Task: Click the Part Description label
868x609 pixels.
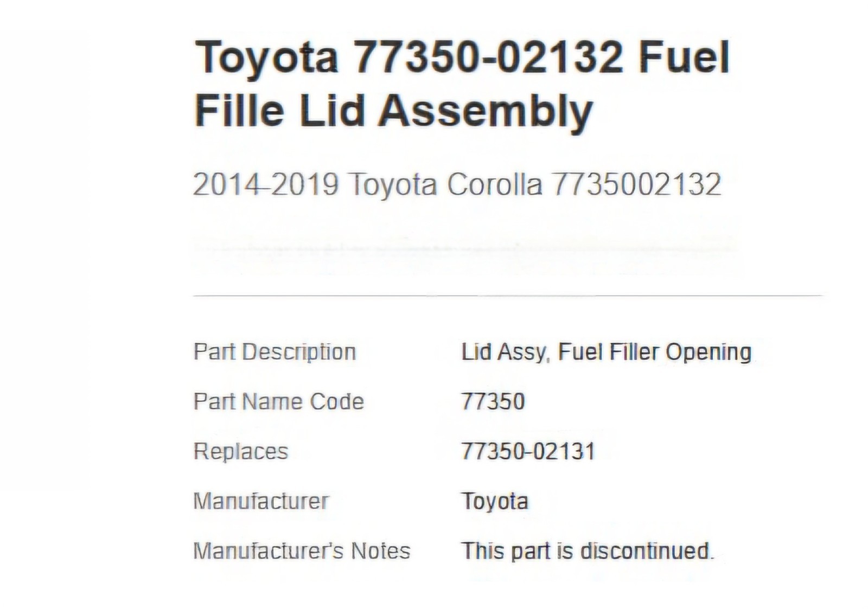Action: (x=275, y=352)
